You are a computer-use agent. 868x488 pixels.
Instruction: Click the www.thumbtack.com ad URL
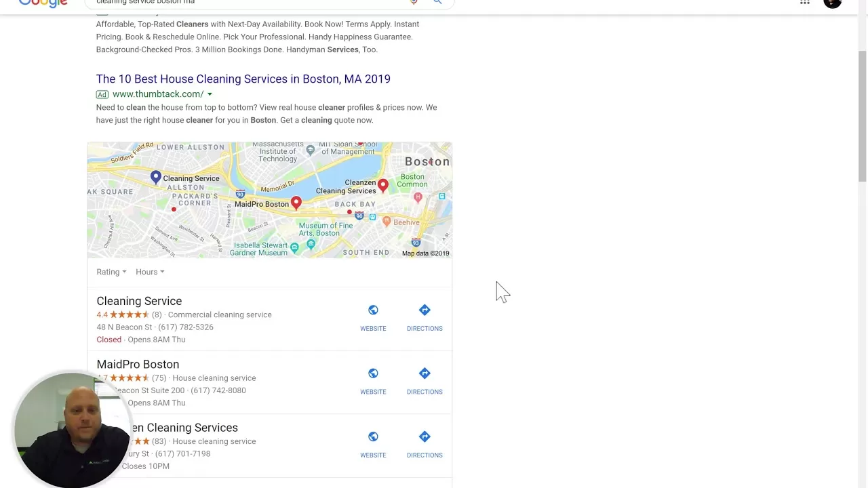click(x=158, y=94)
